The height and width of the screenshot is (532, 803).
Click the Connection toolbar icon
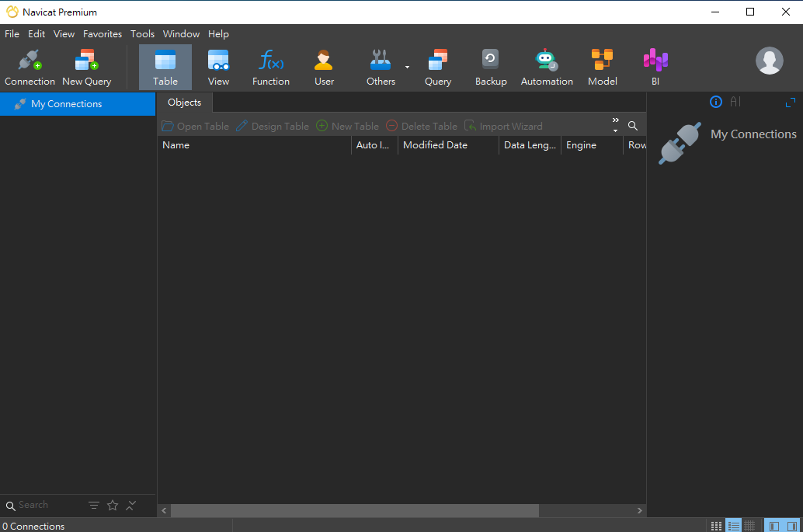pos(30,67)
